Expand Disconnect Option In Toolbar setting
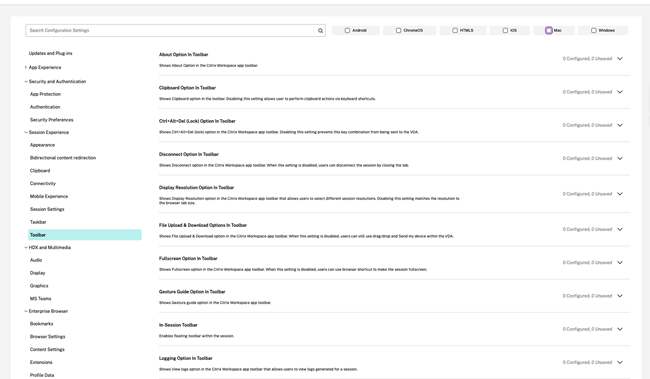The height and width of the screenshot is (379, 650). [620, 158]
